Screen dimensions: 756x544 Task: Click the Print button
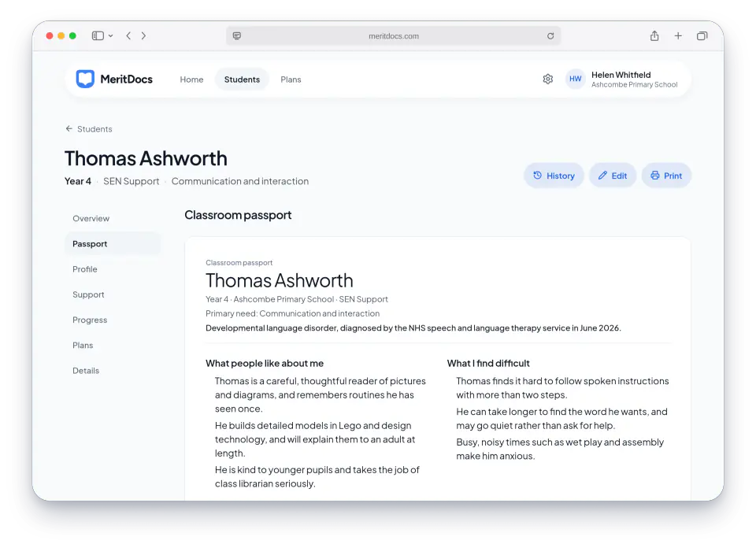click(666, 176)
